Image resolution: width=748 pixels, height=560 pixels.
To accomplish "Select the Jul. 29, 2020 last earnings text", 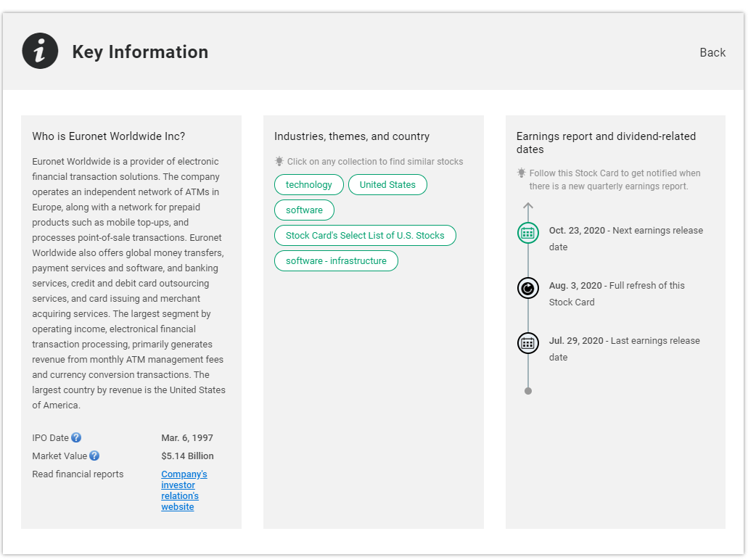I will click(x=625, y=349).
